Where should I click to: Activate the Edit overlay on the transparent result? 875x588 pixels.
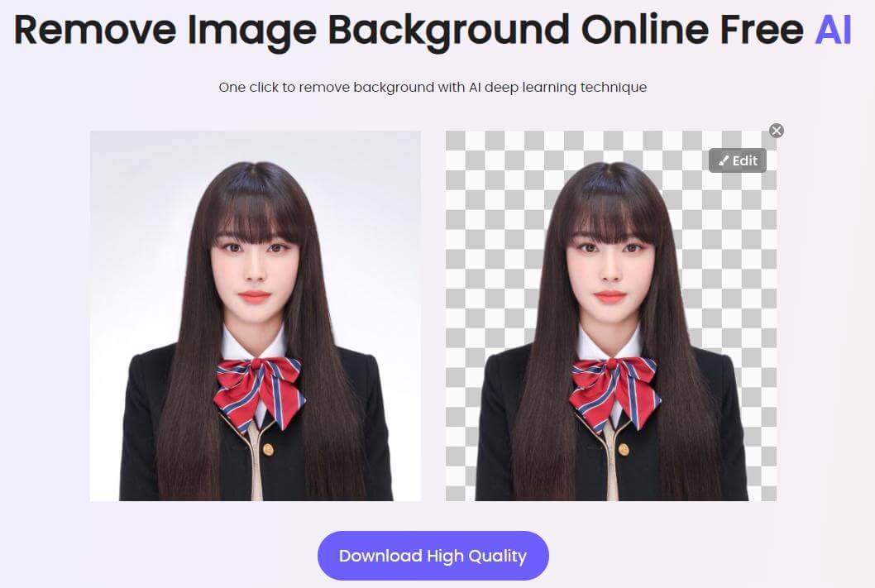coord(737,160)
